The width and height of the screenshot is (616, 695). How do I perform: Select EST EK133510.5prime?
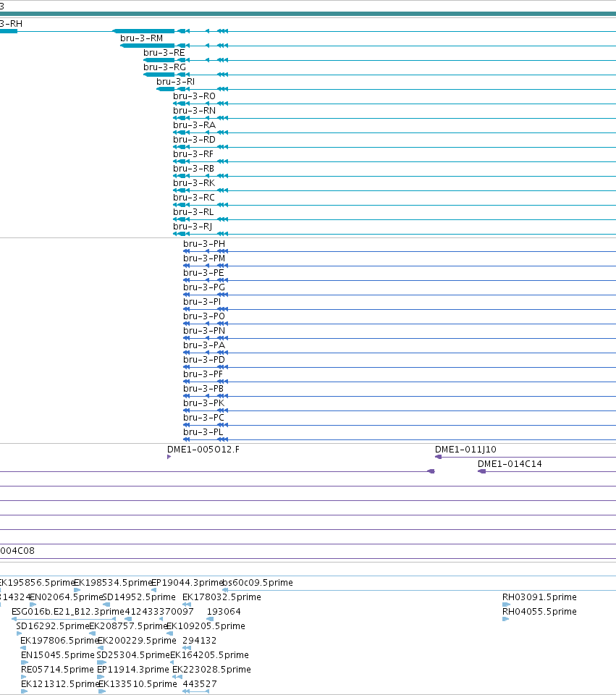tap(138, 684)
